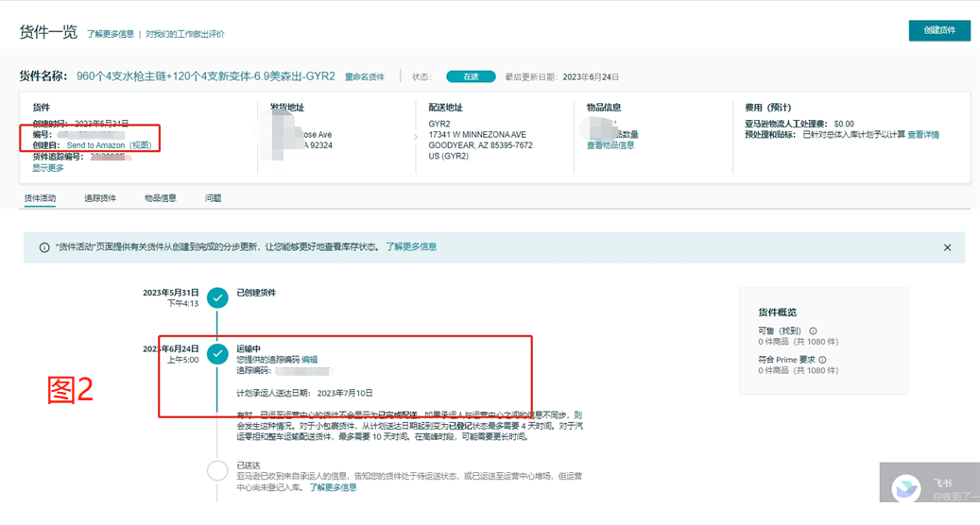
Task: Switch to the 追踪货件 tab
Action: click(100, 198)
